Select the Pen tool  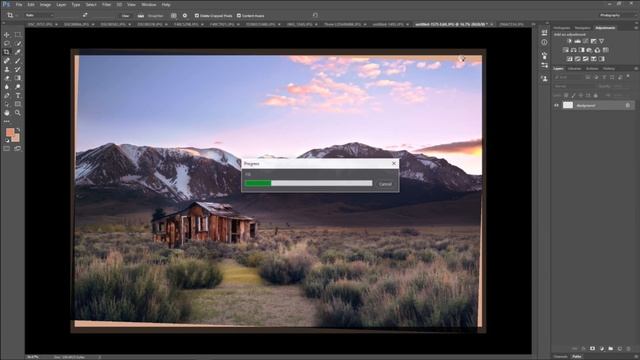coord(7,96)
